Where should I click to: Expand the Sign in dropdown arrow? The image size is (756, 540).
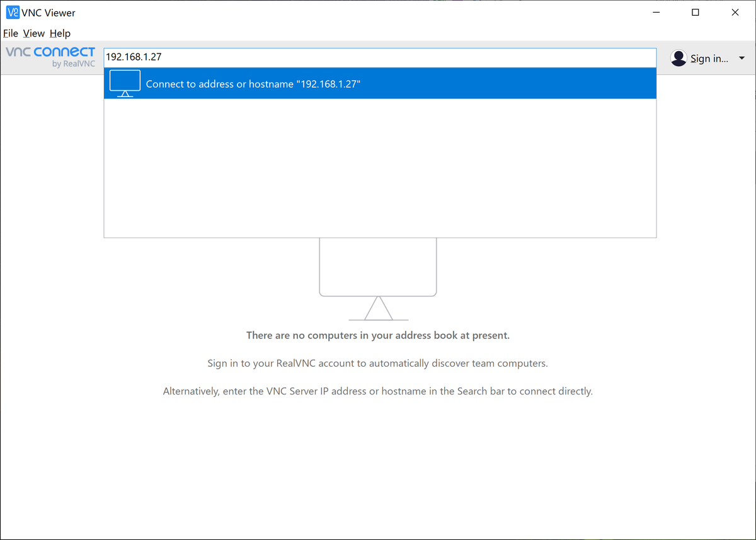742,58
